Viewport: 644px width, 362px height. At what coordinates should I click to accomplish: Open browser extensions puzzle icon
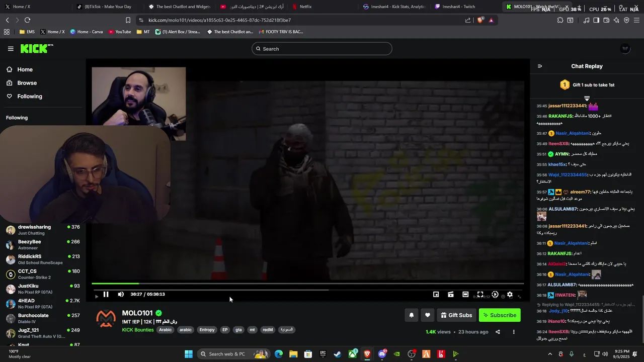560,20
